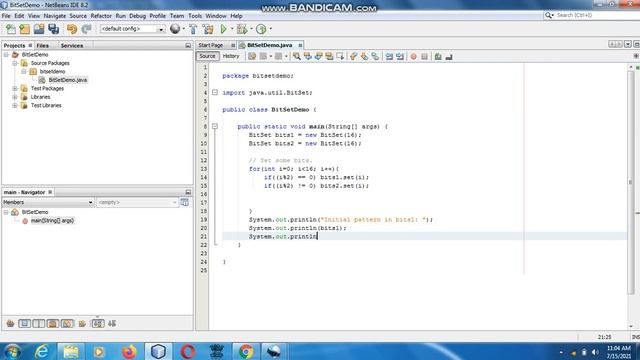This screenshot has width=640, height=360.
Task: Click the editor vertical scrollbar
Action: (x=631, y=182)
